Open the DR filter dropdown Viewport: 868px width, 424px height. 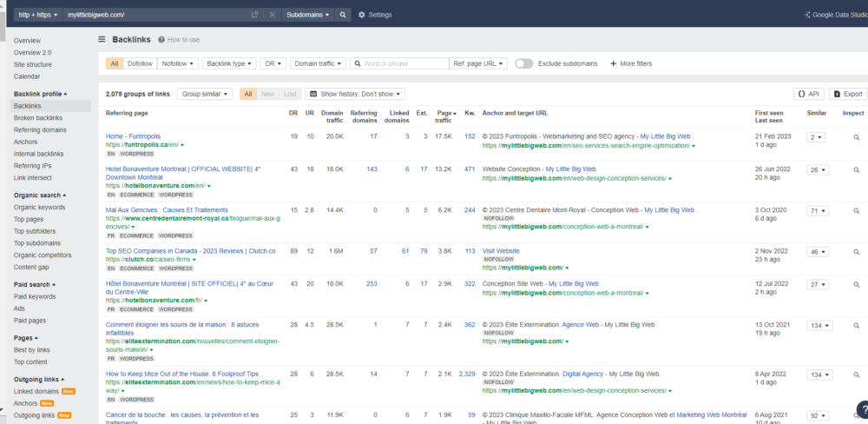[x=273, y=63]
